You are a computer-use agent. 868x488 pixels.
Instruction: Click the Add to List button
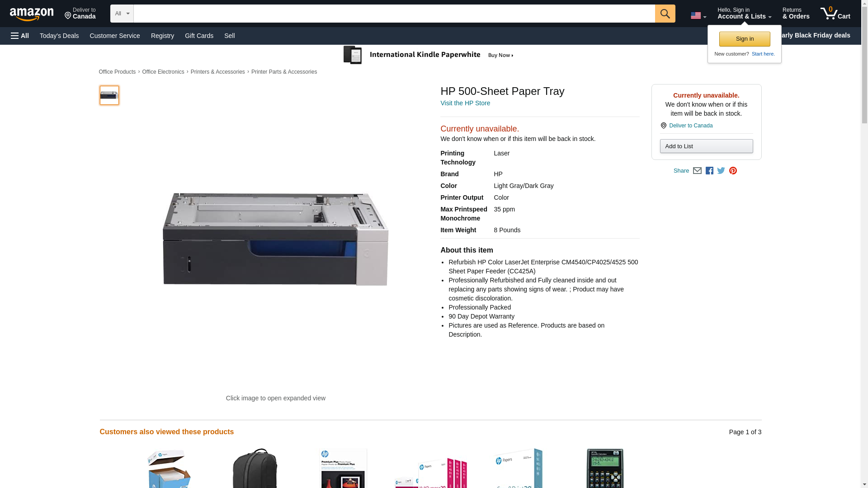pyautogui.click(x=706, y=146)
